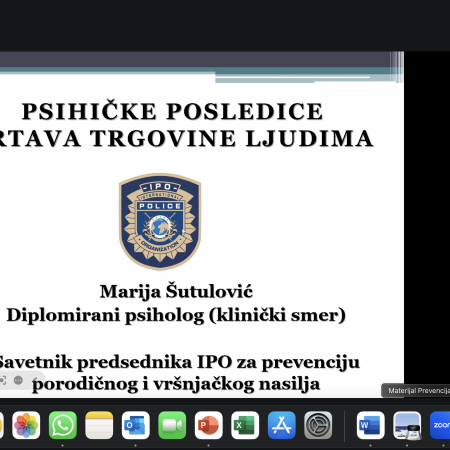Click the slide title 'PSIHIČKE POSLEDICE'
The width and height of the screenshot is (450, 450).
(172, 111)
